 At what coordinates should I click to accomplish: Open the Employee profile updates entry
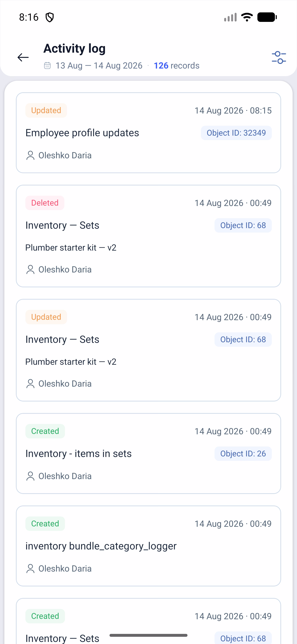148,133
